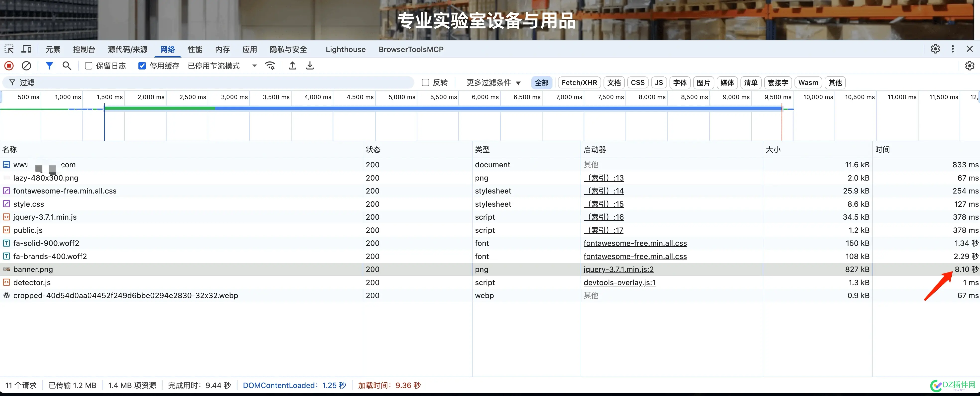This screenshot has width=980, height=396.
Task: Open the 已停用节流模式 throttling dropdown
Action: 223,66
